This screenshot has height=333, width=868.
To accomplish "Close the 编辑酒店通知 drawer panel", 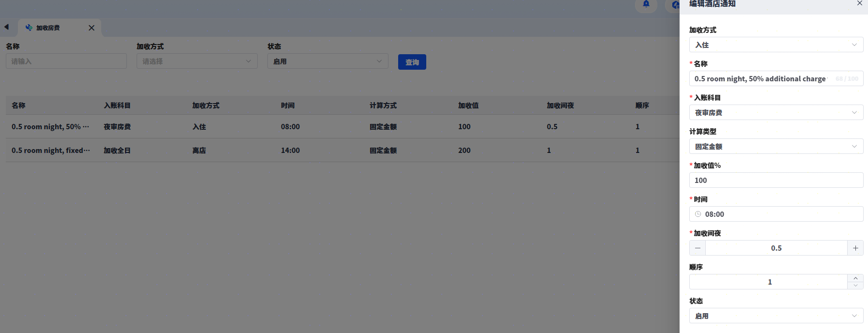I will pyautogui.click(x=859, y=3).
